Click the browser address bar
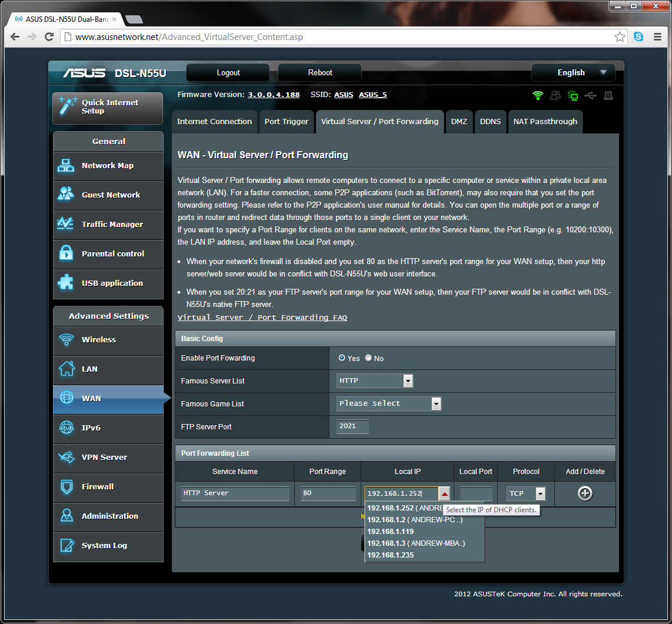 pos(343,37)
